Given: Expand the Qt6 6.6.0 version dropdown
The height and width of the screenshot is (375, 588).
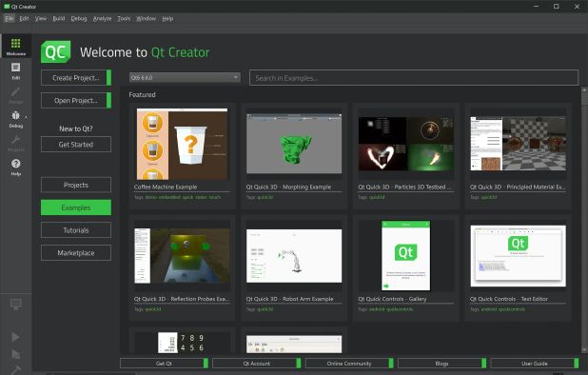Looking at the screenshot, I should pyautogui.click(x=185, y=78).
